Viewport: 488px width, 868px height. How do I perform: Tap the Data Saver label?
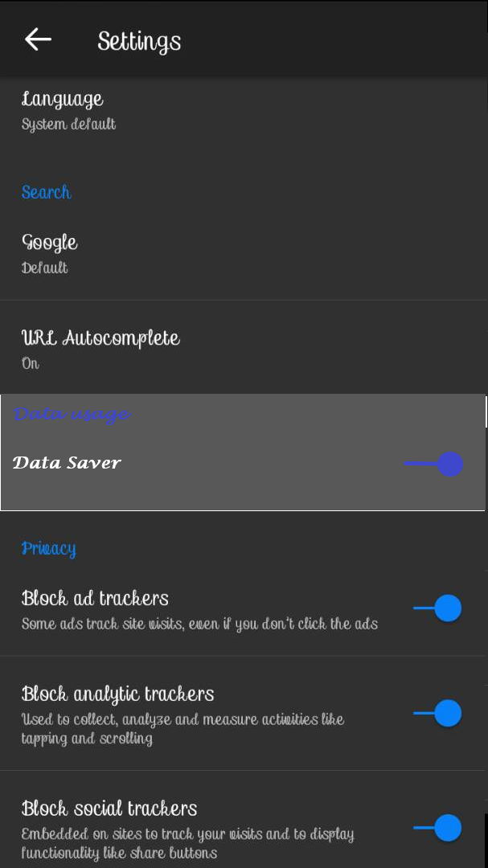click(67, 462)
